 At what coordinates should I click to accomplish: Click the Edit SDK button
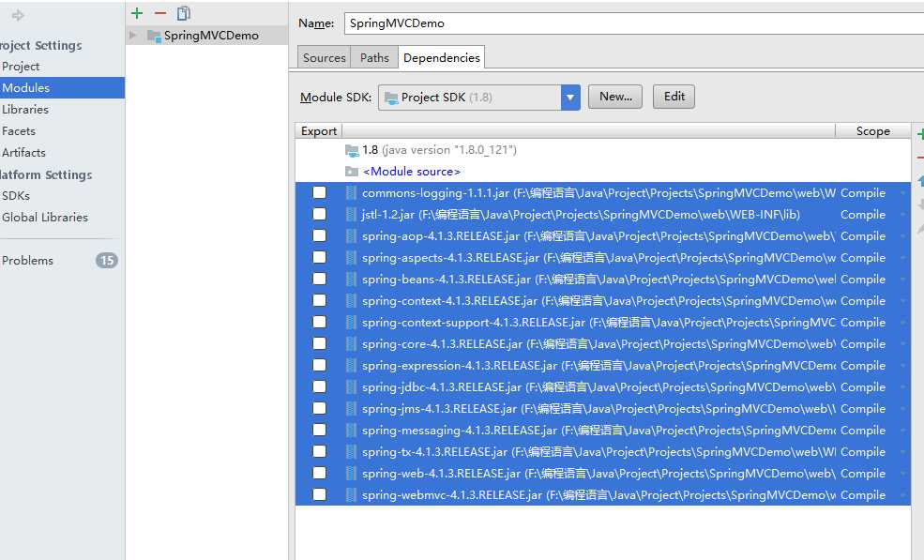[674, 97]
